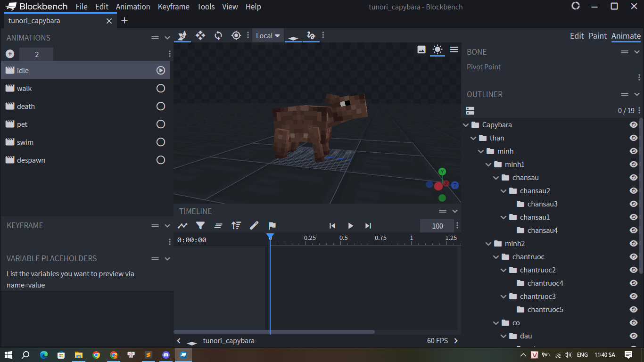Toggle visibility of chantruoc4 bone
The width and height of the screenshot is (644, 362).
tap(634, 283)
